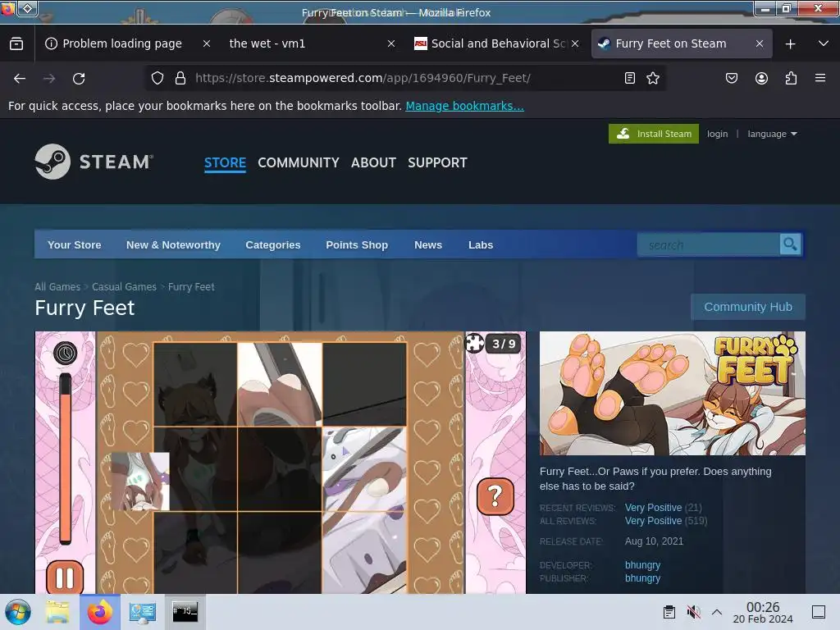Click the URL address bar
The width and height of the screenshot is (840, 630).
(x=404, y=78)
